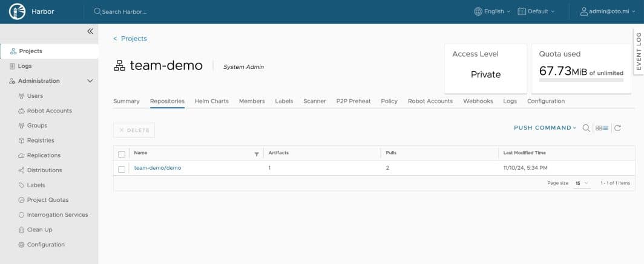The width and height of the screenshot is (644, 264).
Task: Refresh the repositories list
Action: pos(617,128)
